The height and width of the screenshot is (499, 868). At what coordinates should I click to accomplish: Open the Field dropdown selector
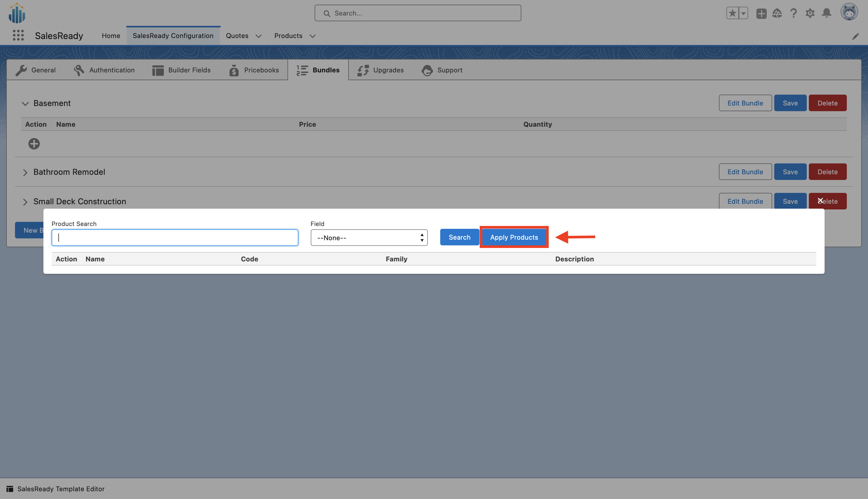369,238
